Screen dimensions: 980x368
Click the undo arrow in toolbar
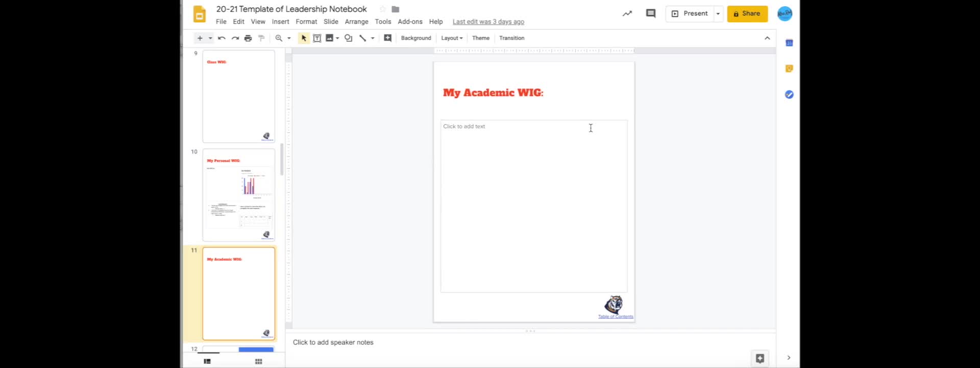point(222,38)
